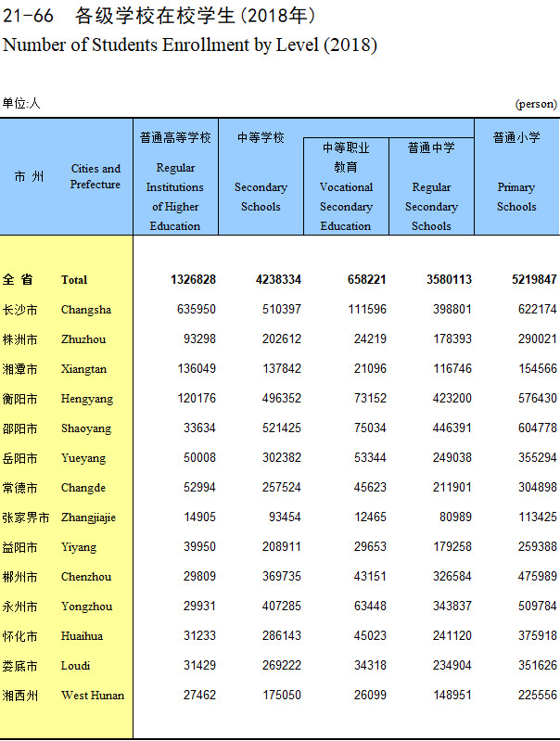Click Changsha higher education value 635950

tap(197, 309)
